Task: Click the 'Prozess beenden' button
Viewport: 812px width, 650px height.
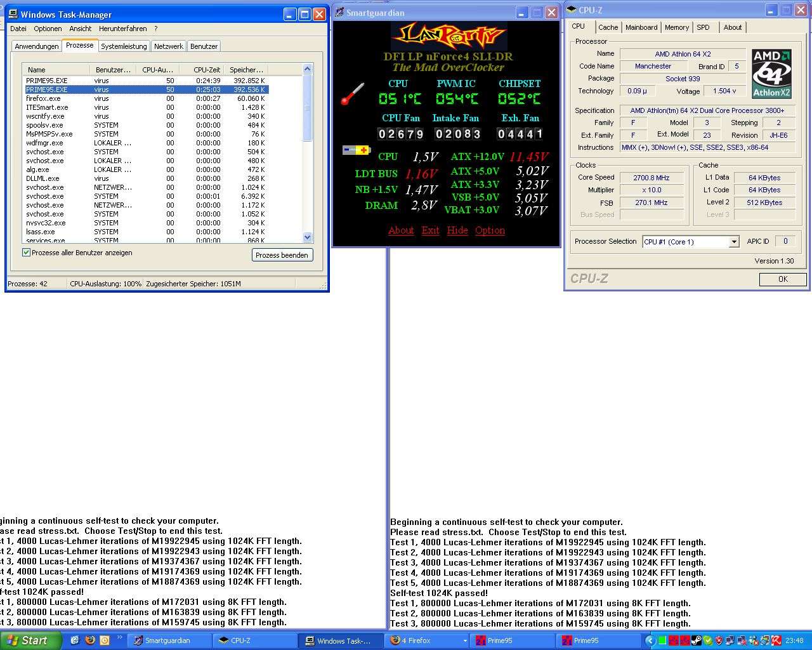Action: pos(282,255)
